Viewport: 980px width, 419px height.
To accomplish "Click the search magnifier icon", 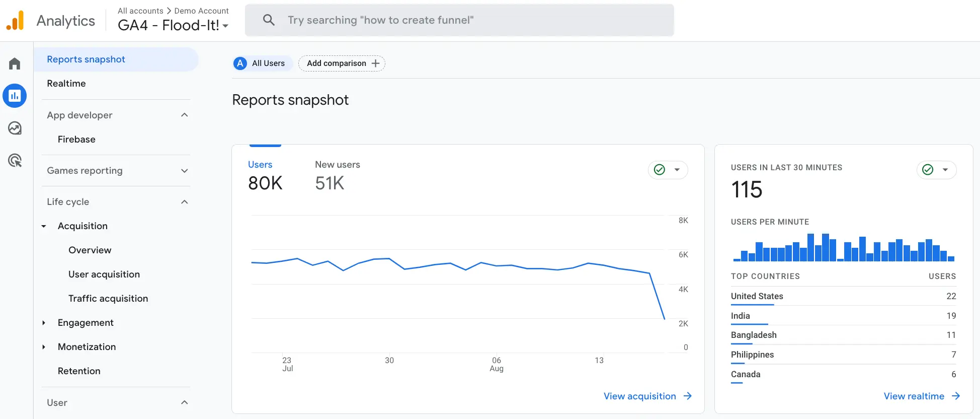I will coord(268,20).
